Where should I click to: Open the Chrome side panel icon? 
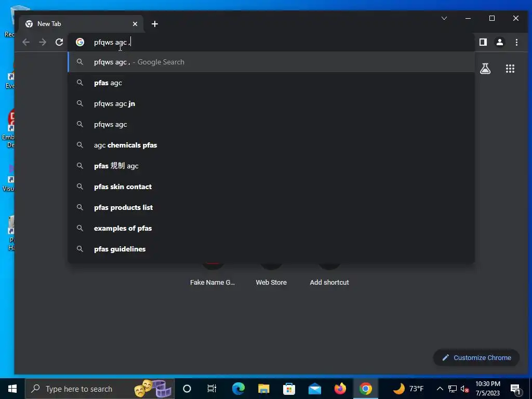[x=483, y=42]
